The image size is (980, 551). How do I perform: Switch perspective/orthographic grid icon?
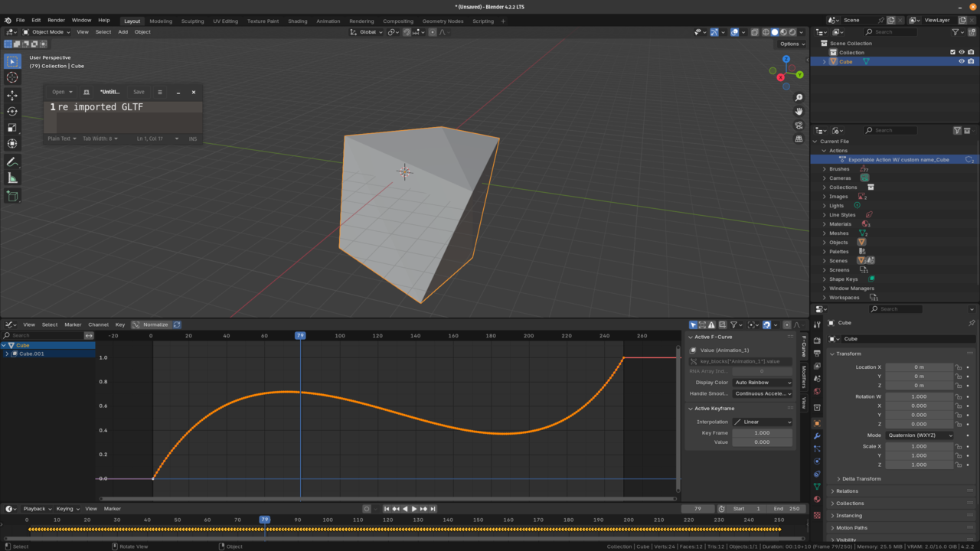pyautogui.click(x=799, y=139)
